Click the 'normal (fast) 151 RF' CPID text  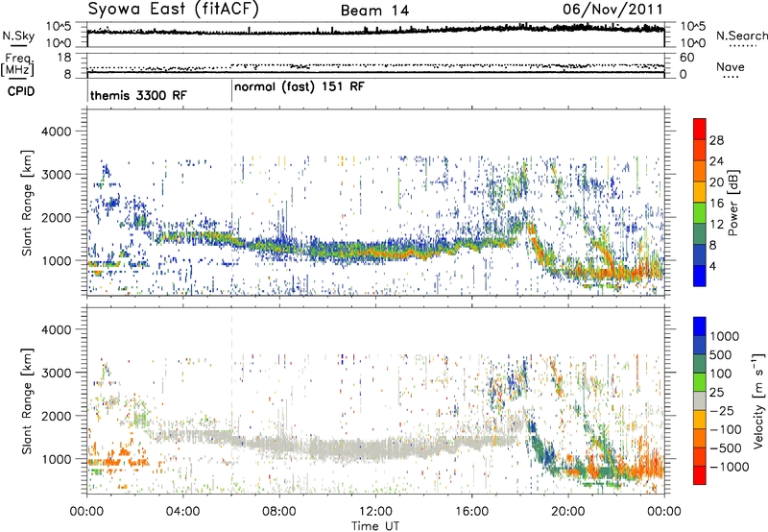click(x=300, y=87)
